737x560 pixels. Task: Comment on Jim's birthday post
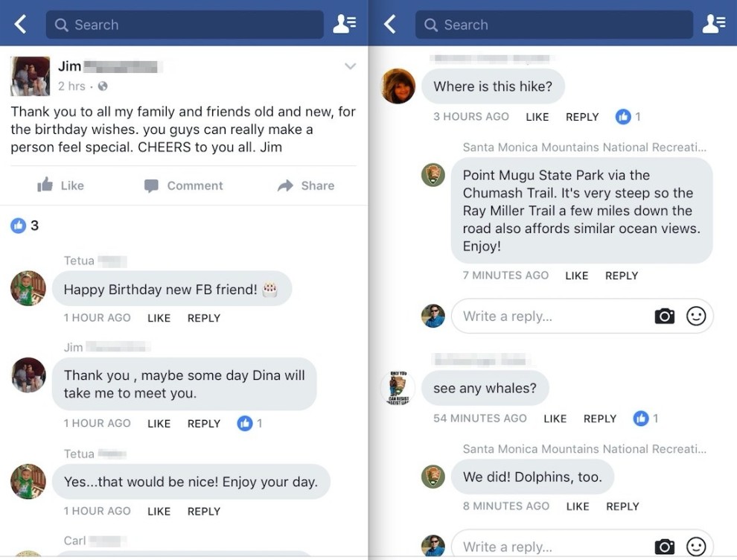click(x=183, y=185)
